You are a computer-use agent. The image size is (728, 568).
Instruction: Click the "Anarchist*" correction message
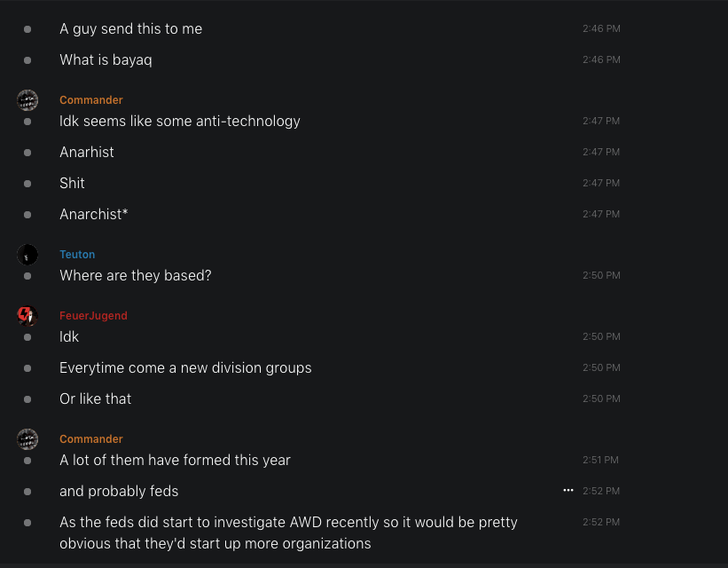pyautogui.click(x=94, y=215)
